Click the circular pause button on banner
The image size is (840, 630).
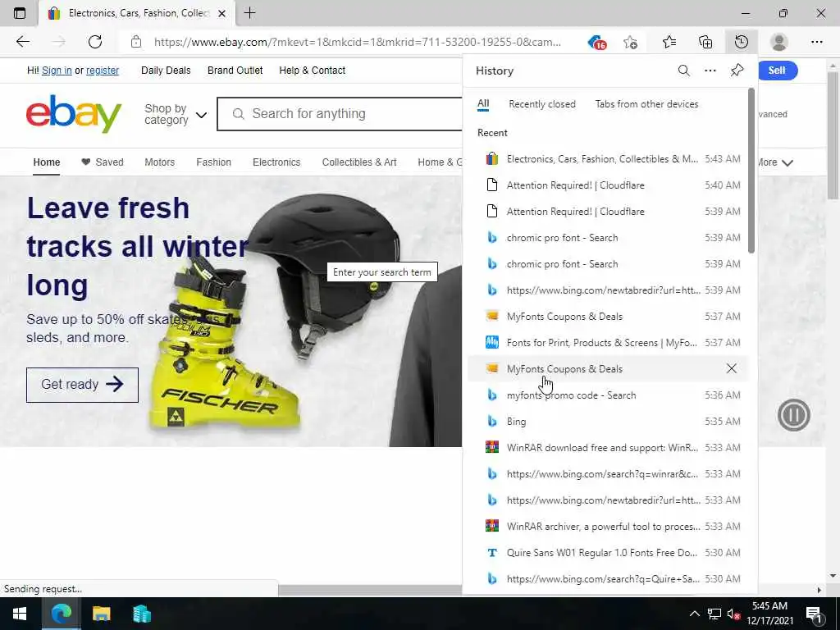[x=793, y=415]
